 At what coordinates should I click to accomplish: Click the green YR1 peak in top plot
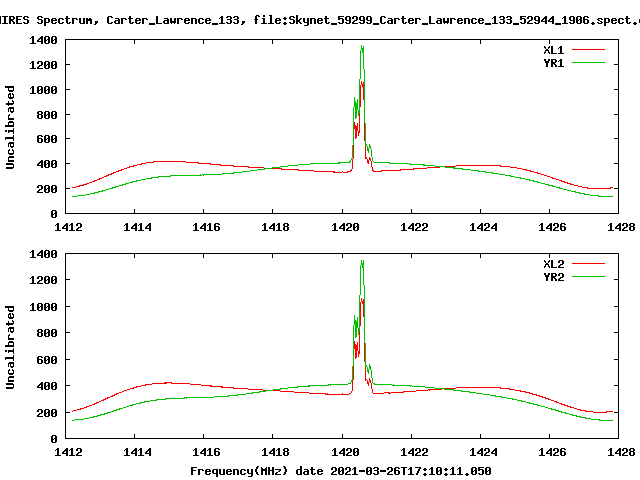click(x=362, y=47)
